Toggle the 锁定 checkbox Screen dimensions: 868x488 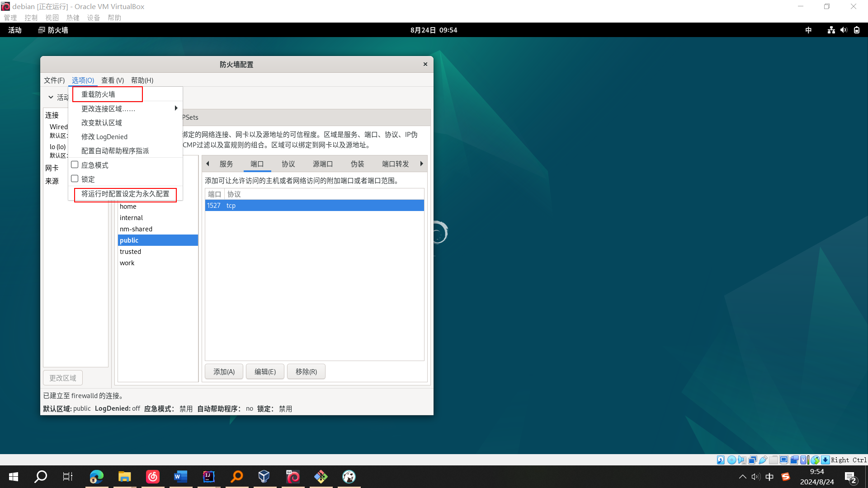(75, 179)
